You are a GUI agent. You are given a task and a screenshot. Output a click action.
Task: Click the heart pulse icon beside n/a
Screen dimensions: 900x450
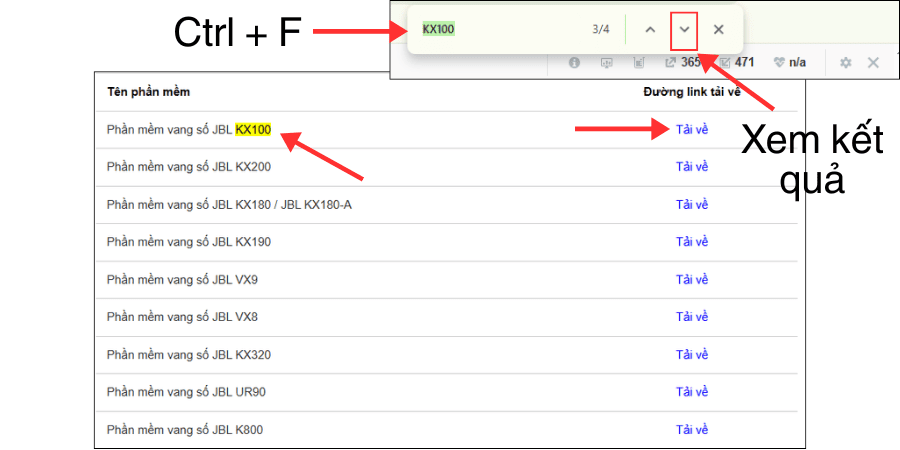(779, 63)
